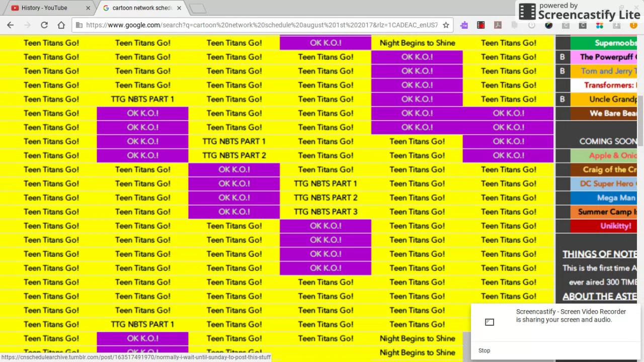Select the 'Tom and Jerry' sidebar entry
Screen dimensions: 644x362
[x=604, y=71]
